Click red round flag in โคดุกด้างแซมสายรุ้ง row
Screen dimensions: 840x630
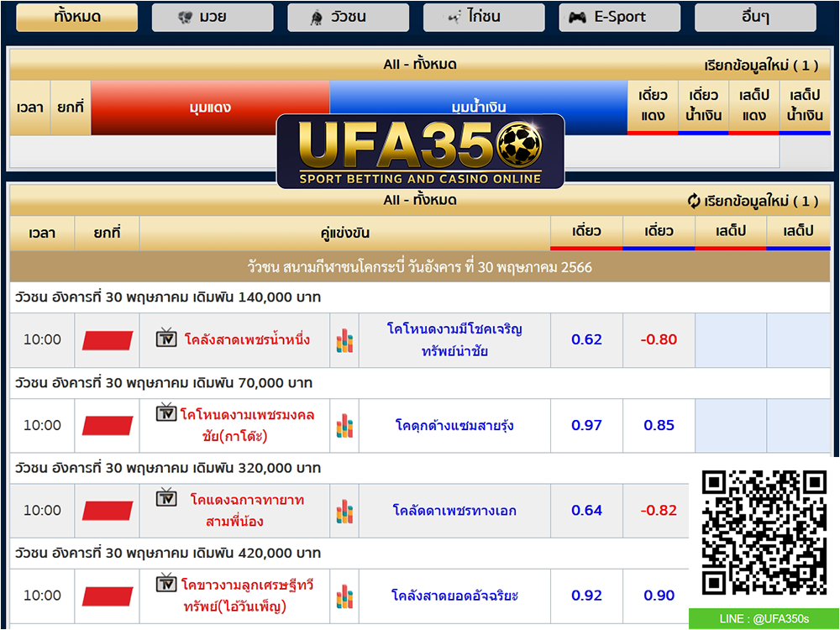coord(108,425)
